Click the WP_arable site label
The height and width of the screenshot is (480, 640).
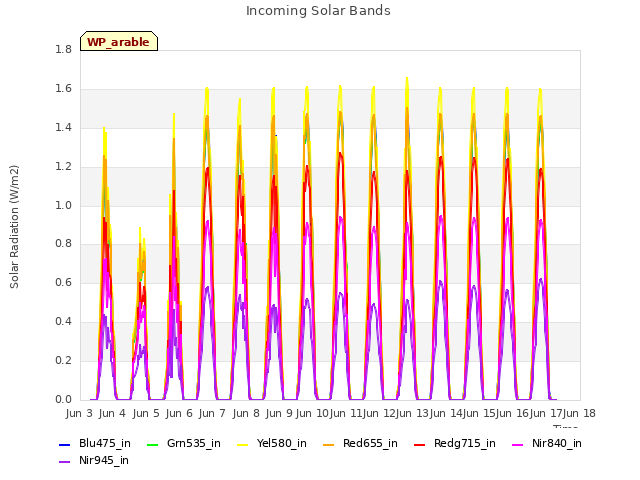tap(118, 42)
